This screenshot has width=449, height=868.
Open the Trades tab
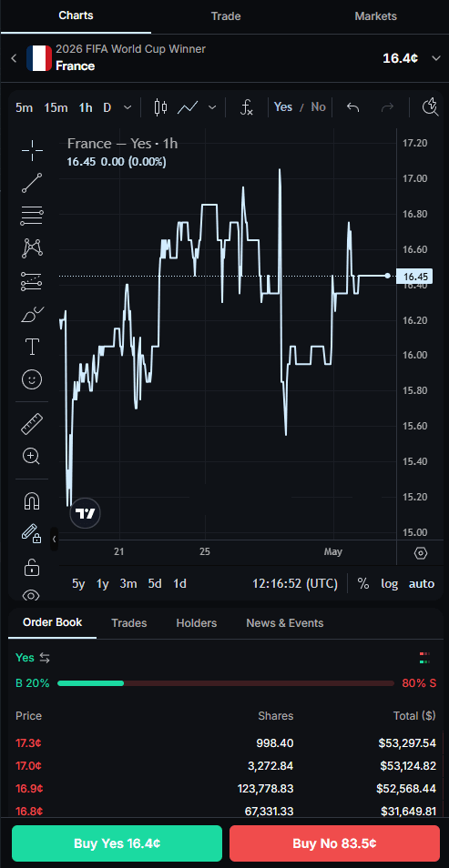click(129, 622)
